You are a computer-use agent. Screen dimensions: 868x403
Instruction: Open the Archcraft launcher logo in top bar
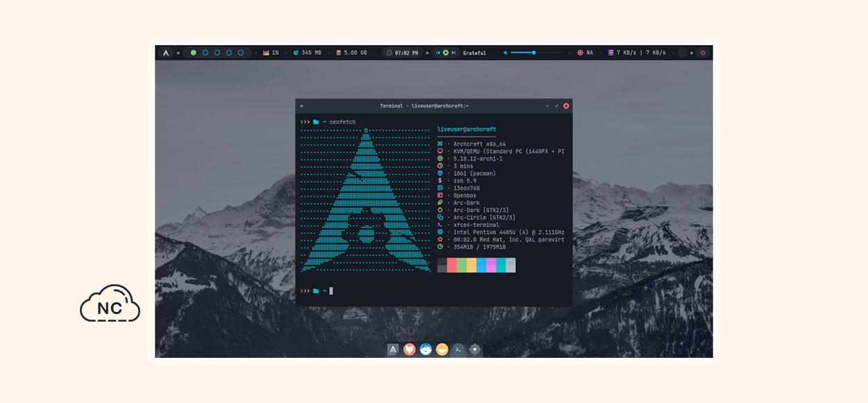pyautogui.click(x=166, y=53)
